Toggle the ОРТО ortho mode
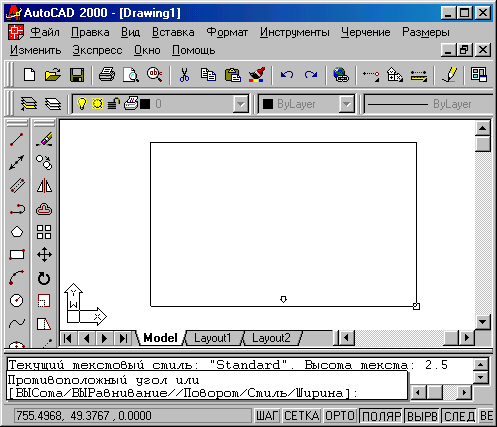Screen dimensions: 497x427 340,416
